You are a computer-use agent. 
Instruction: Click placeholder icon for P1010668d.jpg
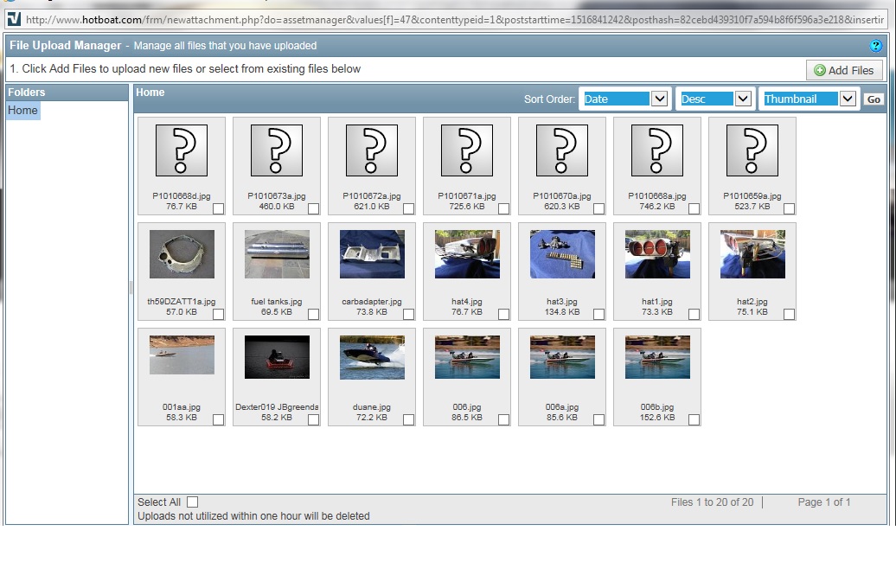pyautogui.click(x=182, y=150)
